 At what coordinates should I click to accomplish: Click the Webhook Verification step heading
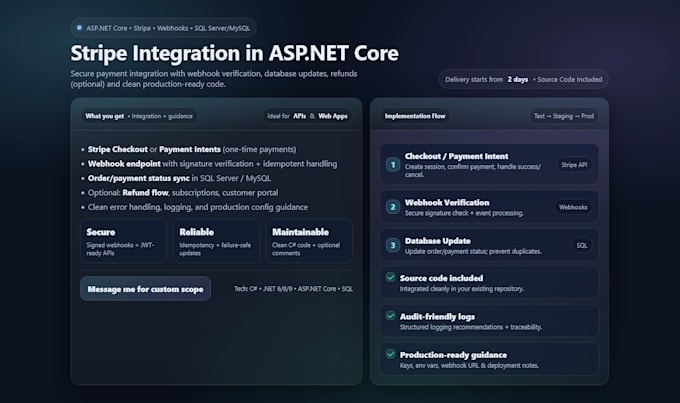(447, 203)
